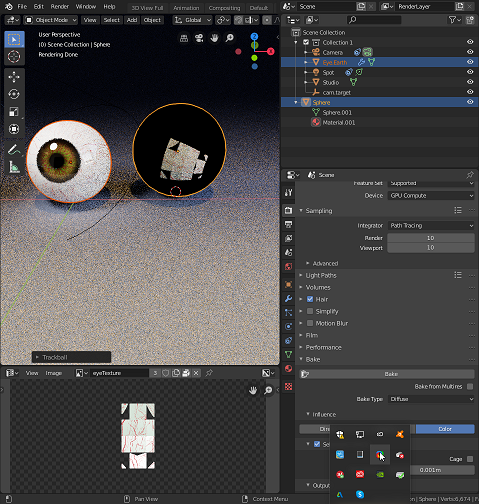Open the Bake Type dropdown
The image size is (479, 504).
[431, 399]
